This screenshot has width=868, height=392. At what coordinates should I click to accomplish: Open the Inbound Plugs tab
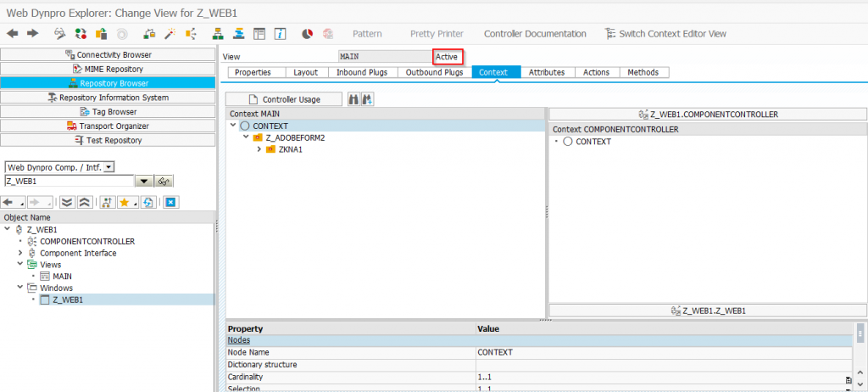362,72
